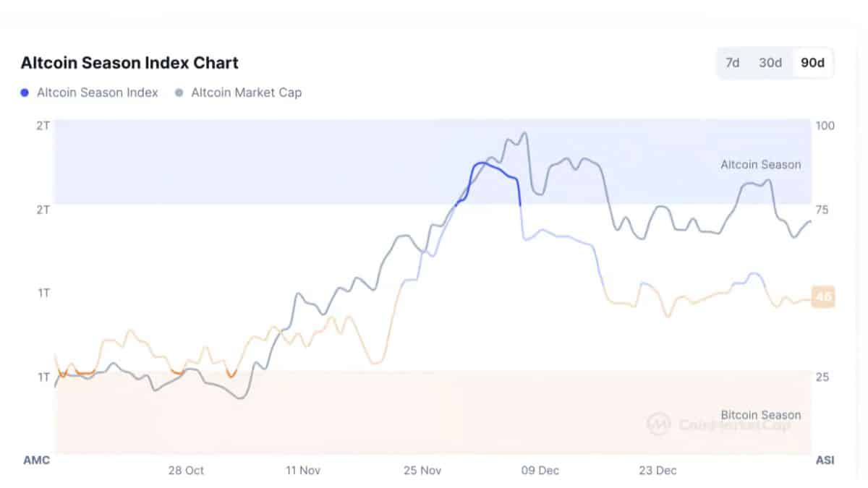Image resolution: width=868 pixels, height=488 pixels.
Task: Click the Altcoin Season zone label
Action: coord(760,165)
